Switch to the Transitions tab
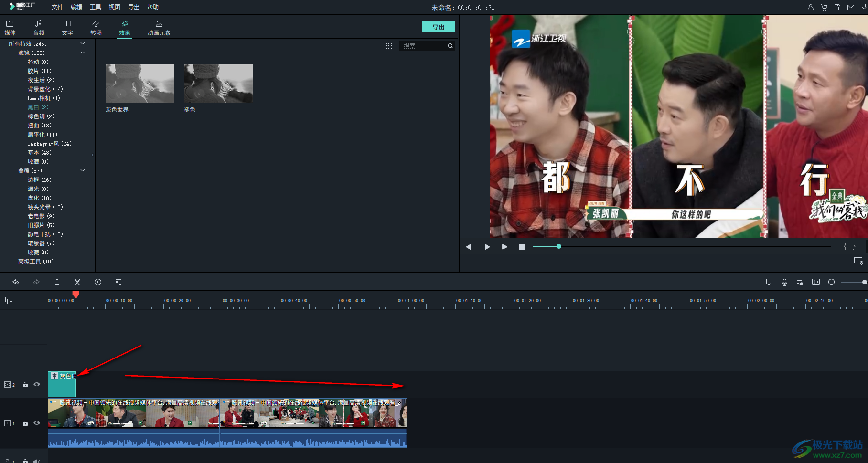Screen dimensions: 868x463 (x=96, y=28)
